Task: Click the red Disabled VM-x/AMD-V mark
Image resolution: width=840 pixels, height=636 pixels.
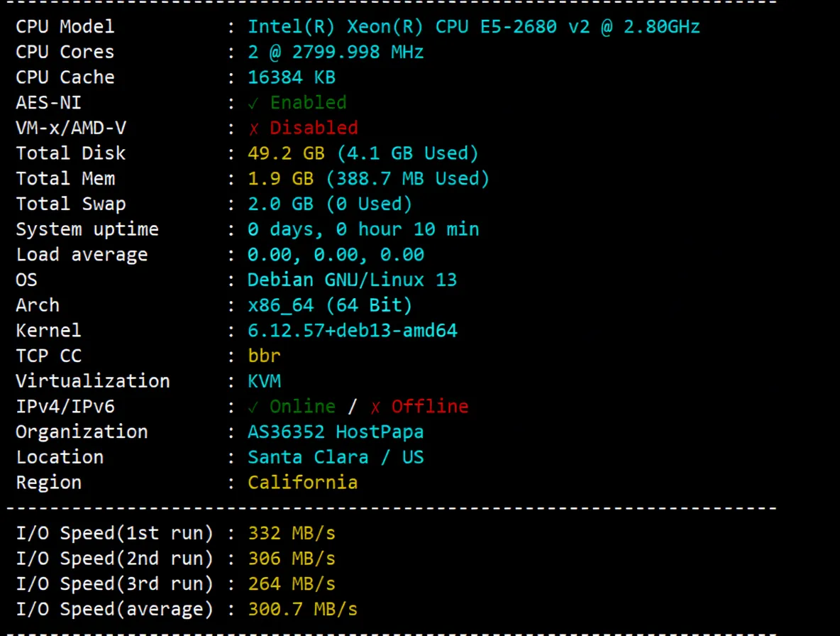Action: 253,128
